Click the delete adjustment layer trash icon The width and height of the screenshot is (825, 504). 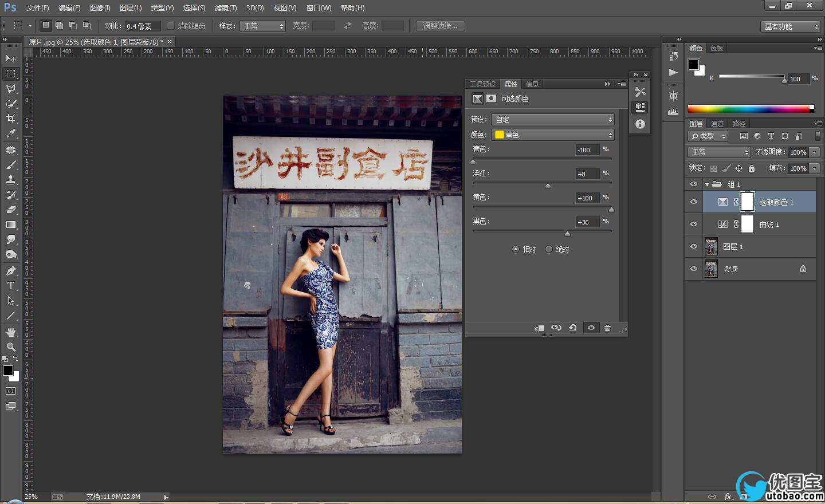(x=607, y=328)
